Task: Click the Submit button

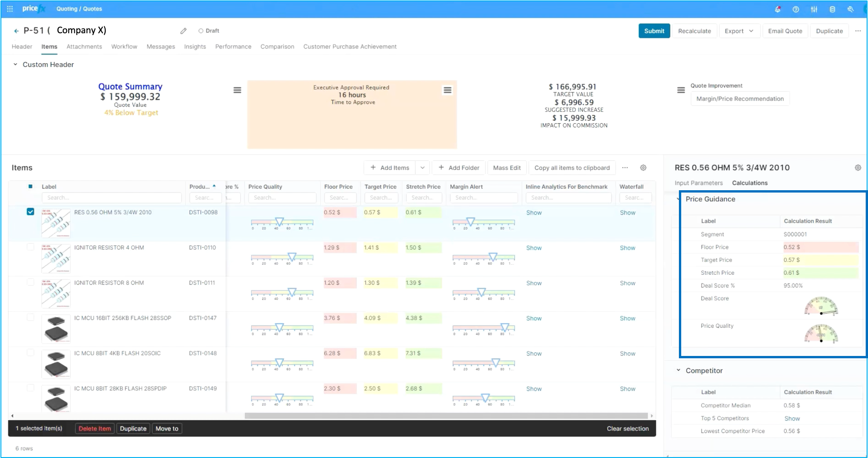Action: [654, 31]
